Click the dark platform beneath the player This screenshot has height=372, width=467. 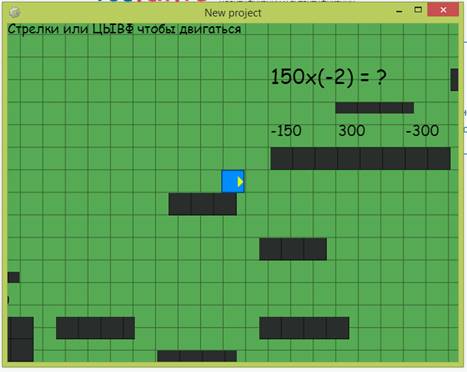pos(203,204)
